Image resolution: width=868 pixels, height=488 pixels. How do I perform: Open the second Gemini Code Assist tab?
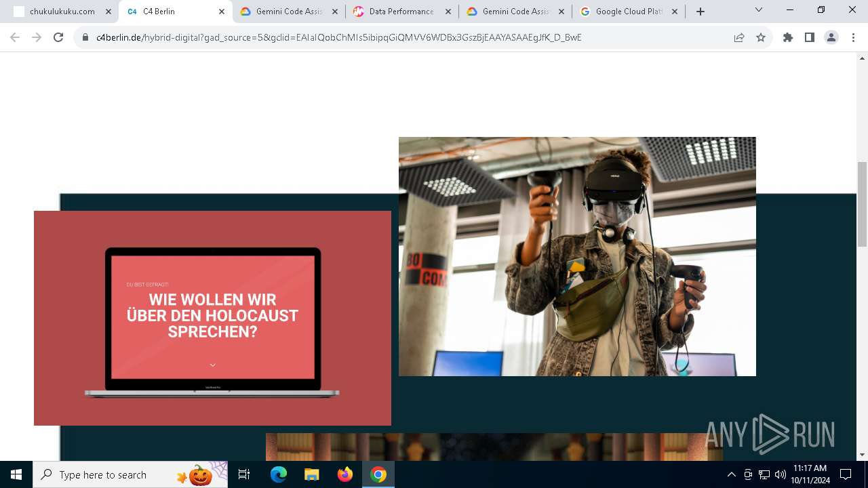point(515,12)
